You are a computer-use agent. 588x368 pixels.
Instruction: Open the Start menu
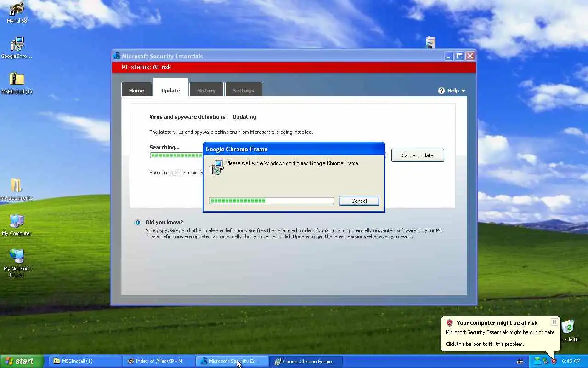22,361
